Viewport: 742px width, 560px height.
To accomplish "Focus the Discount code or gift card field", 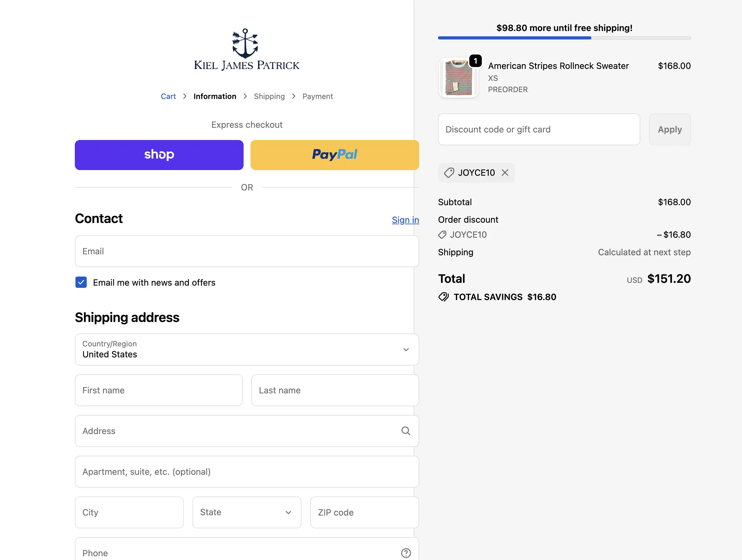I will tap(539, 129).
